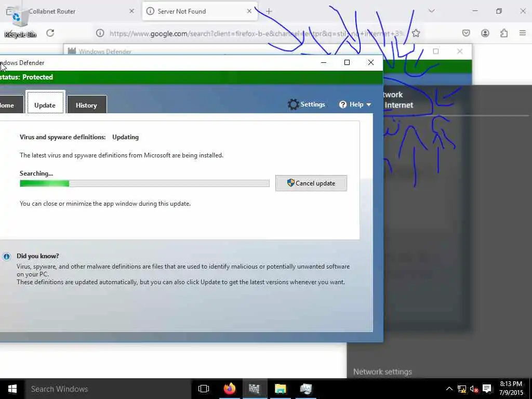
Task: Click the 'Did you know?' heading
Action: click(x=37, y=256)
